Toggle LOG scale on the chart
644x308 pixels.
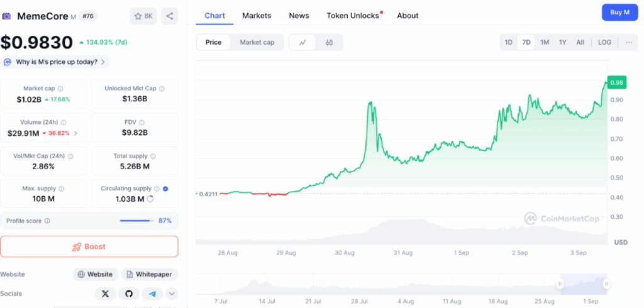point(604,43)
